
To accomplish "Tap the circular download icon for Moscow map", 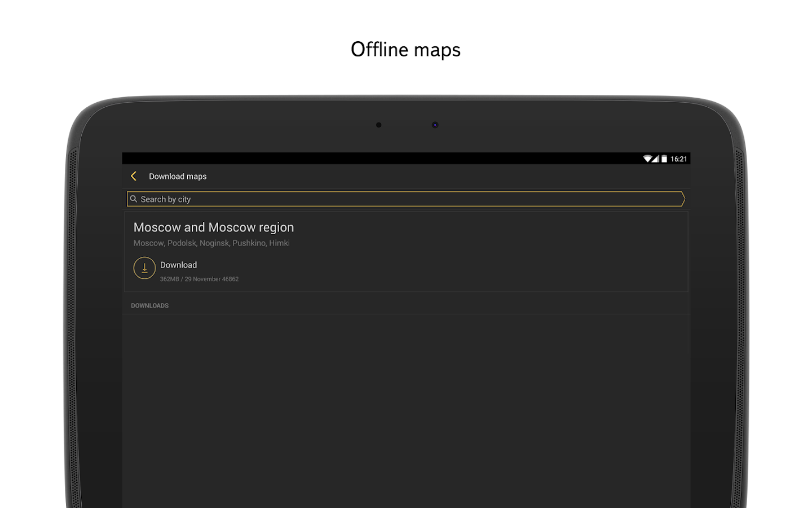I will (x=144, y=268).
